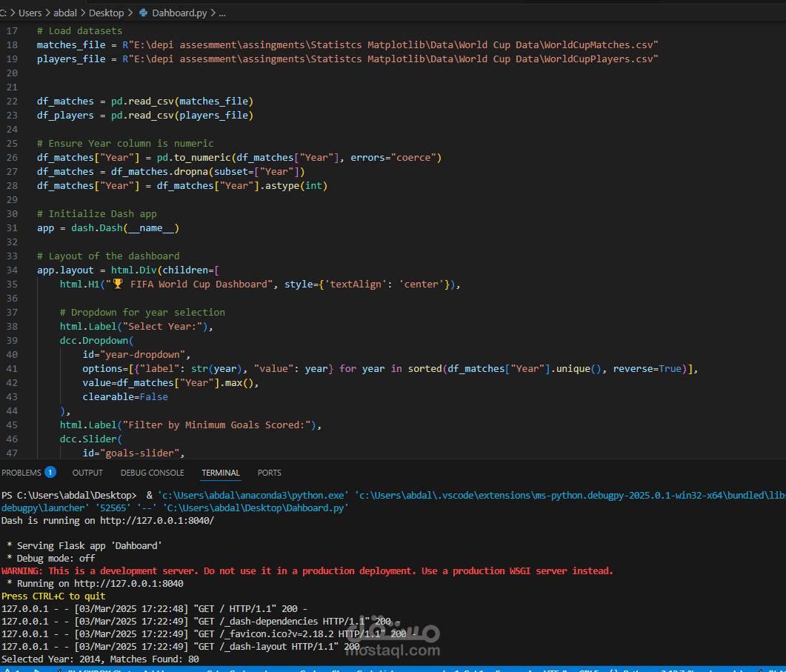Show the PORTS panel tab
786x672 pixels.
(269, 473)
